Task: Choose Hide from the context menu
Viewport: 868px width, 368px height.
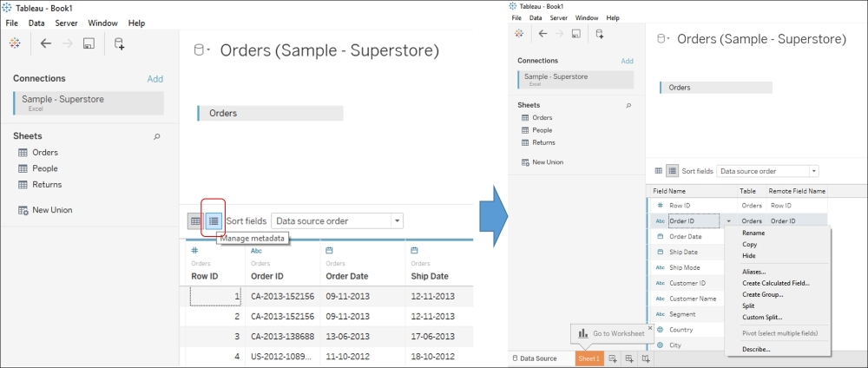Action: (749, 256)
